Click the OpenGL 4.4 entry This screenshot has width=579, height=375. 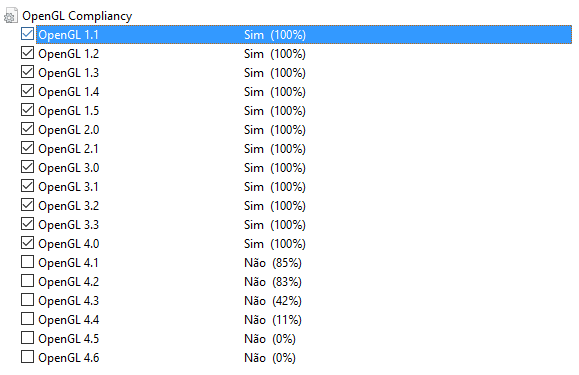click(69, 320)
